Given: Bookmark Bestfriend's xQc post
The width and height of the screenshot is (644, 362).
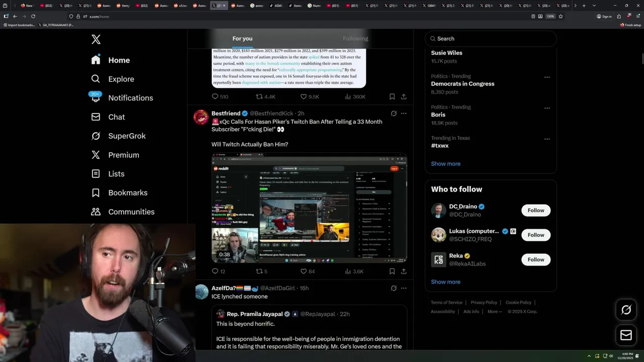Looking at the screenshot, I should tap(392, 271).
